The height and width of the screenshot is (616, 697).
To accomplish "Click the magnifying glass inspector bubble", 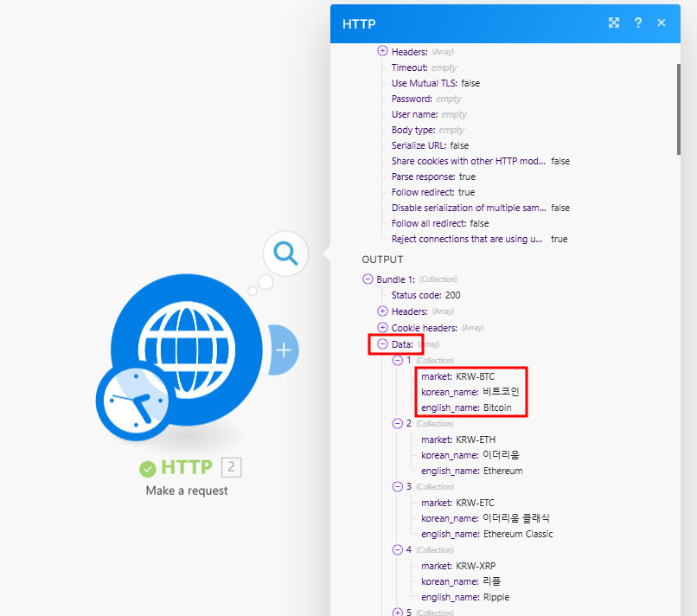I will 285,253.
